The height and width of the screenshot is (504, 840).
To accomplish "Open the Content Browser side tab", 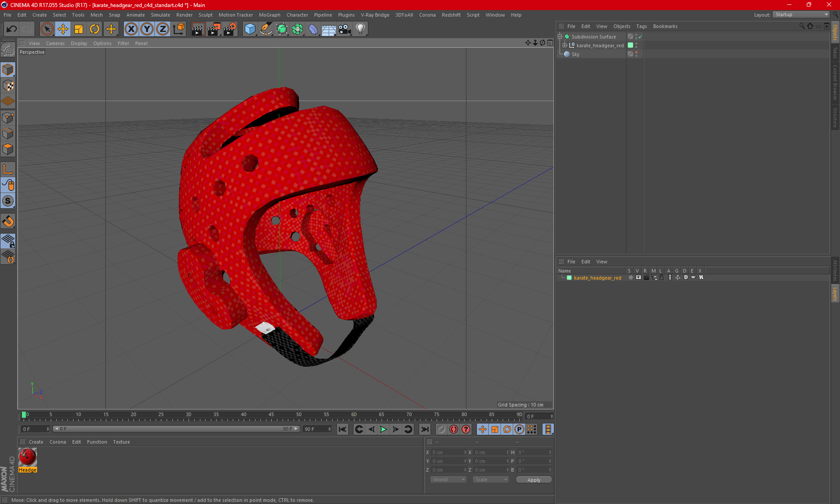I will click(835, 83).
